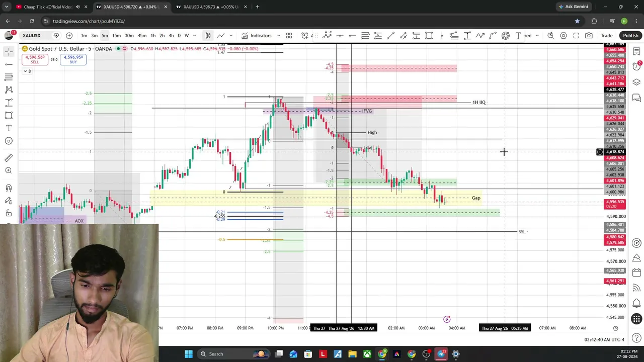The height and width of the screenshot is (362, 644).
Task: Open the notifications bell in right sidebar
Action: click(636, 303)
